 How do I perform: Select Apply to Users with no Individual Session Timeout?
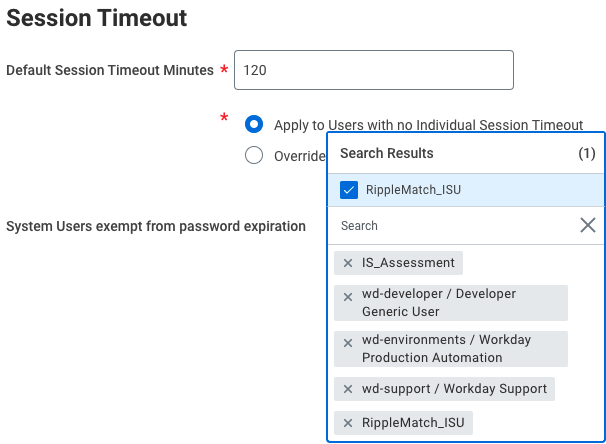pos(254,125)
